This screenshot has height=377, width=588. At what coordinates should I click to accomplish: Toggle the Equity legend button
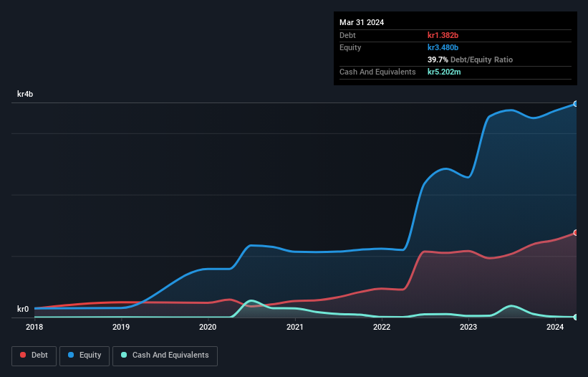pyautogui.click(x=85, y=355)
